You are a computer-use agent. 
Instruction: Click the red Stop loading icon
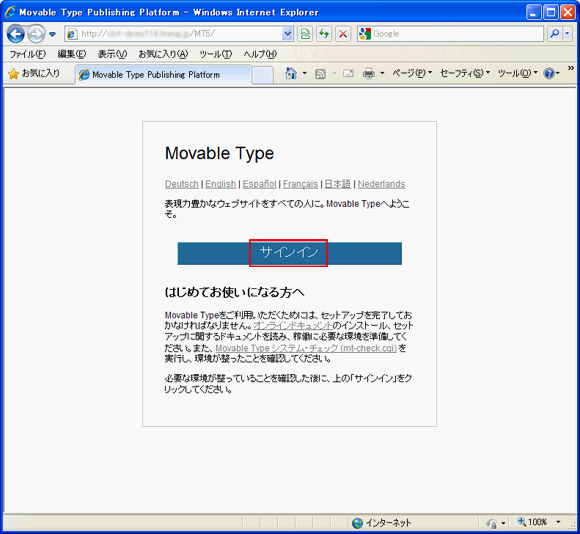343,34
